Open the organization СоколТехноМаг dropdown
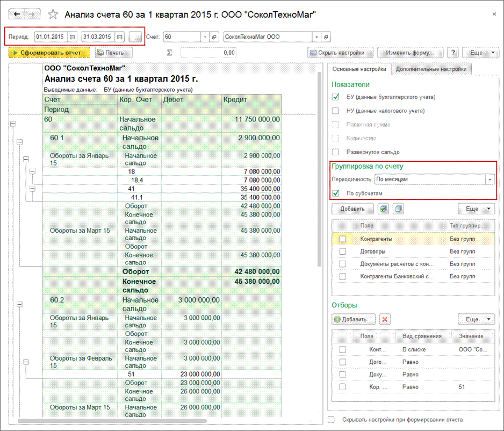Viewport: 504px width, 431px height. pyautogui.click(x=316, y=37)
